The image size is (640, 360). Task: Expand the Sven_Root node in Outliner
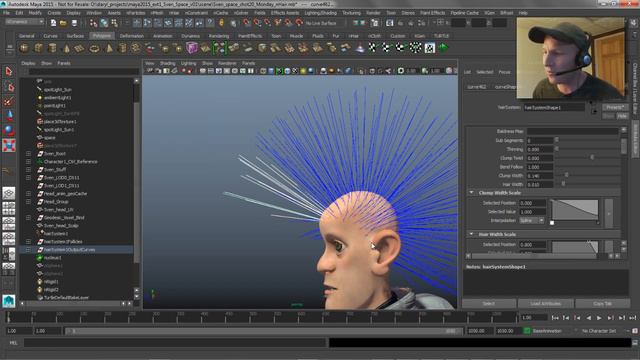(x=28, y=154)
